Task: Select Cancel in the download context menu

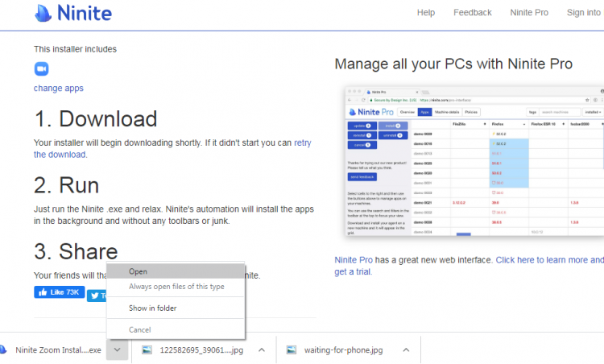Action: click(x=176, y=329)
